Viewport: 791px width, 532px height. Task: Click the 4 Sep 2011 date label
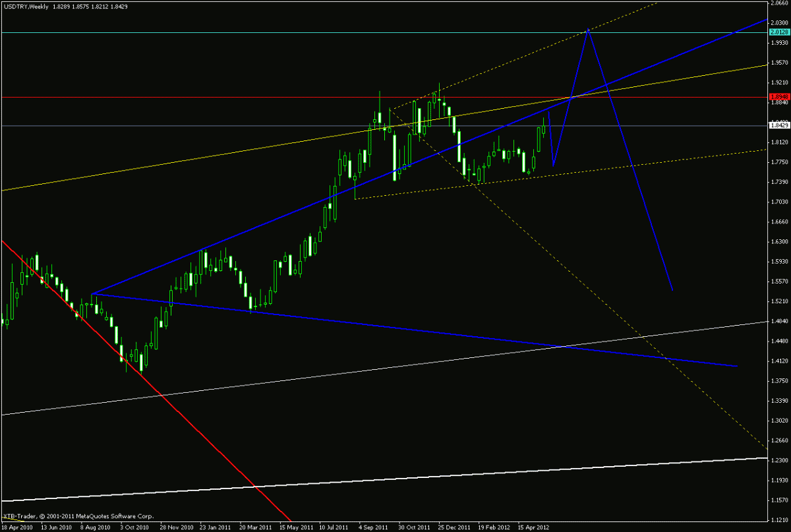tap(373, 527)
